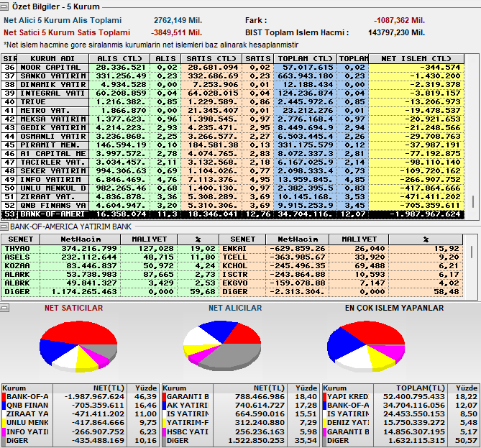The image size is (481, 448).
Task: Click the EKGYO sold stock entry
Action: pyautogui.click(x=341, y=283)
